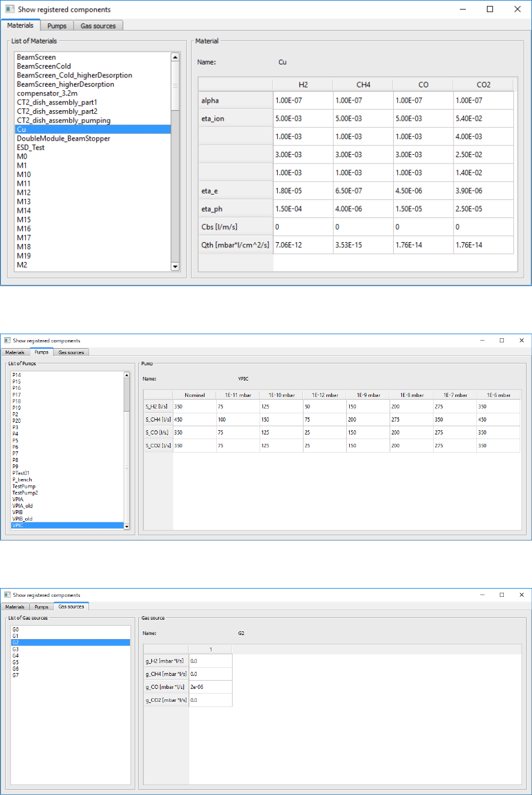Viewport: 532px width, 795px height.
Task: Choose the ESD_Test material entry
Action: click(x=30, y=148)
